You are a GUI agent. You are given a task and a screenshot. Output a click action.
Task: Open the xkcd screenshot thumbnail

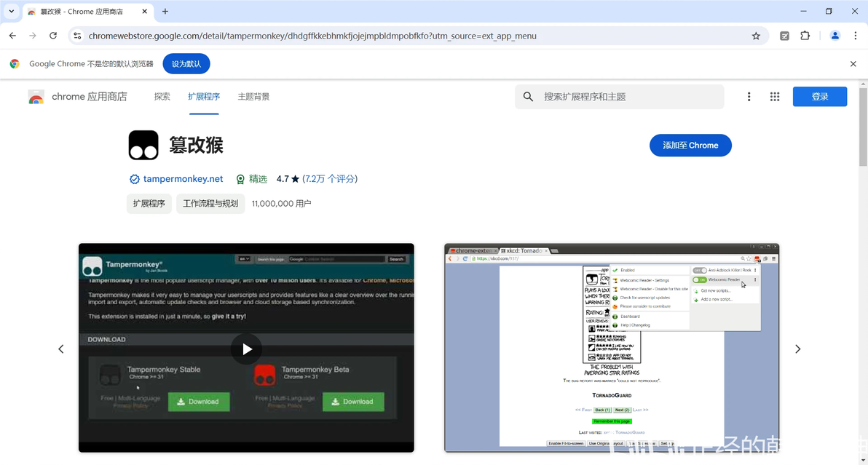(612, 348)
